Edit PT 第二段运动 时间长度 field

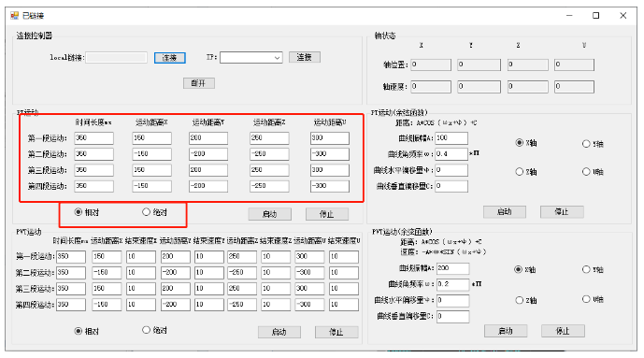[x=94, y=154]
